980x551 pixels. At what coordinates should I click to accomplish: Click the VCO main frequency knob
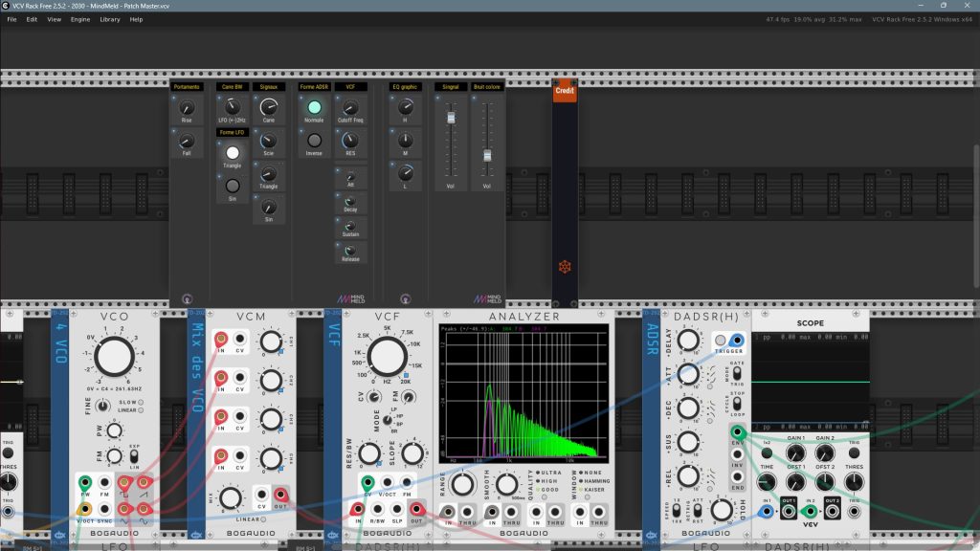click(114, 357)
